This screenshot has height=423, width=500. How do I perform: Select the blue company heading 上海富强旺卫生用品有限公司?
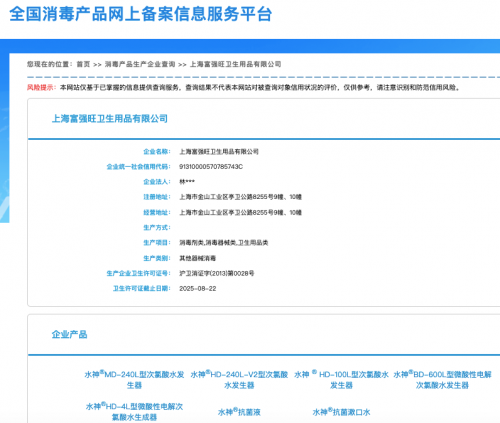click(110, 118)
